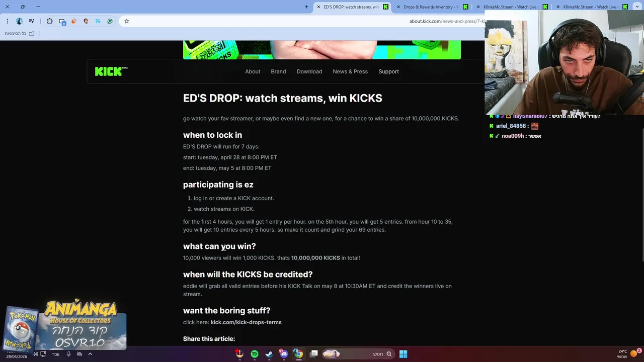Open Spotify from the taskbar
The height and width of the screenshot is (362, 644).
tap(255, 354)
